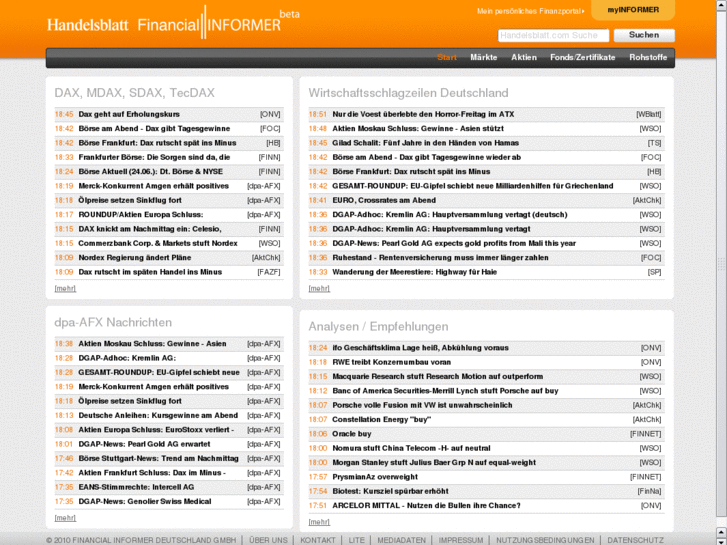Screen dimensions: 727x545
Task: Open Börse Aktuell (24.06.) headline
Action: pyautogui.click(x=150, y=172)
